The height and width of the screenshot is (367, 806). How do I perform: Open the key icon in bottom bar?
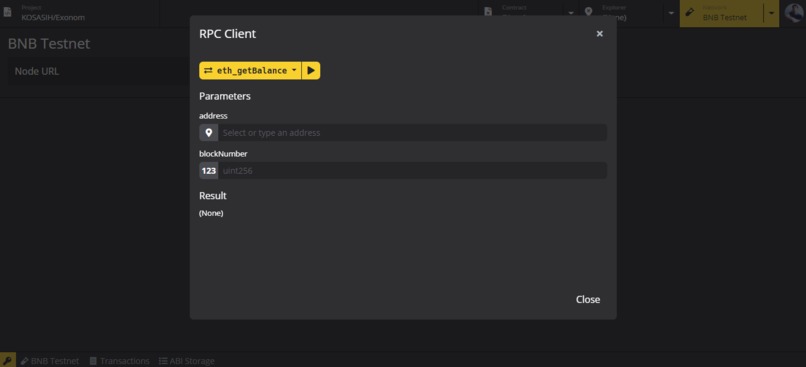8,360
